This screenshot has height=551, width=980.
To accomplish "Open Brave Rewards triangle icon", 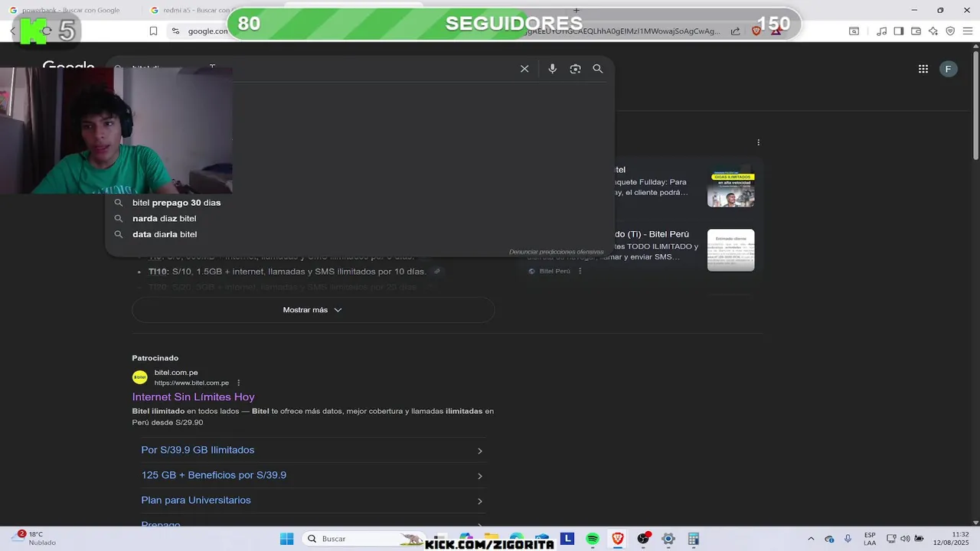I will [x=776, y=31].
